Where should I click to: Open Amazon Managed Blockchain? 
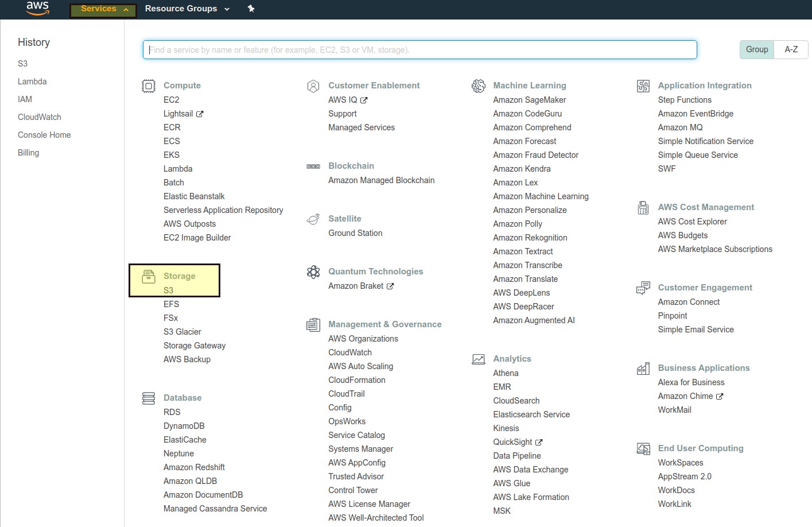381,180
